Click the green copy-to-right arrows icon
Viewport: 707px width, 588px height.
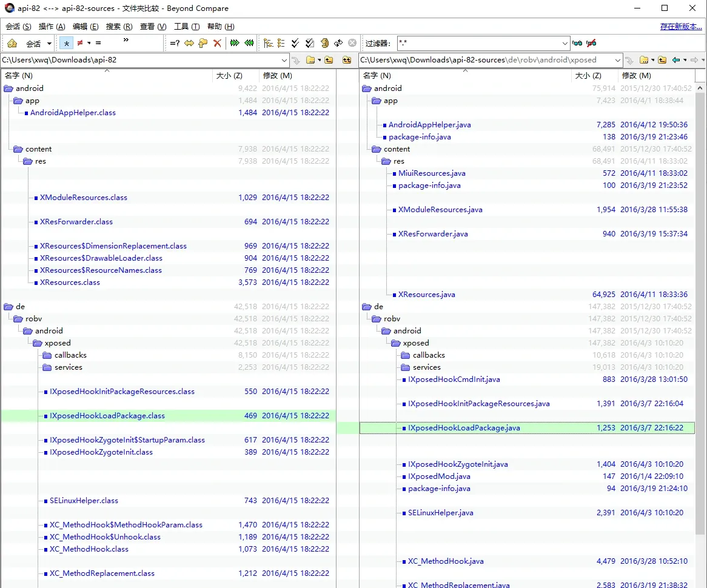235,43
